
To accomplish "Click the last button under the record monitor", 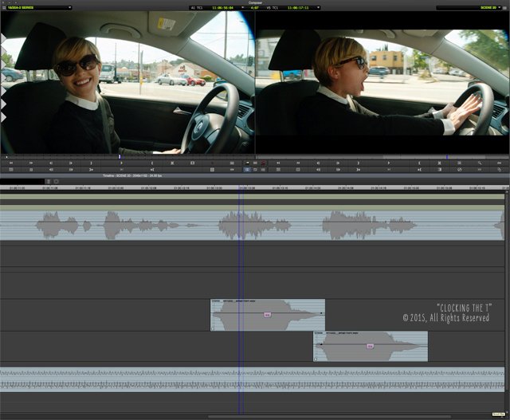I will (x=500, y=170).
